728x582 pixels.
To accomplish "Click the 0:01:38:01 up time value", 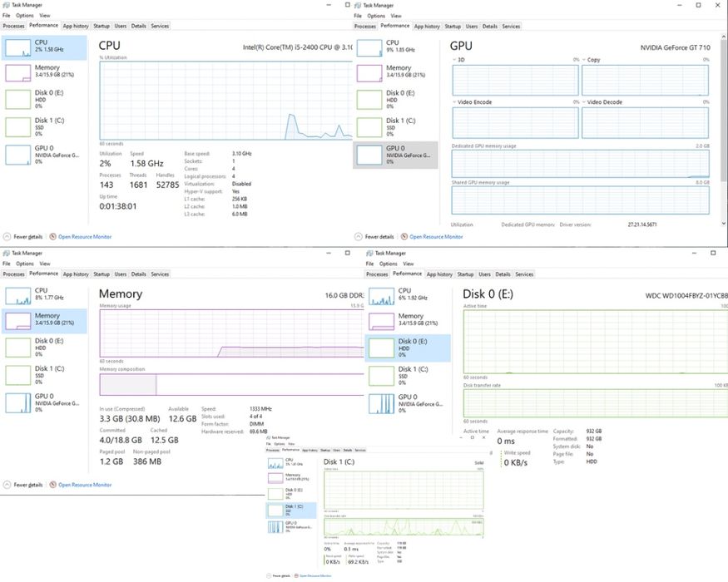I will [x=118, y=206].
